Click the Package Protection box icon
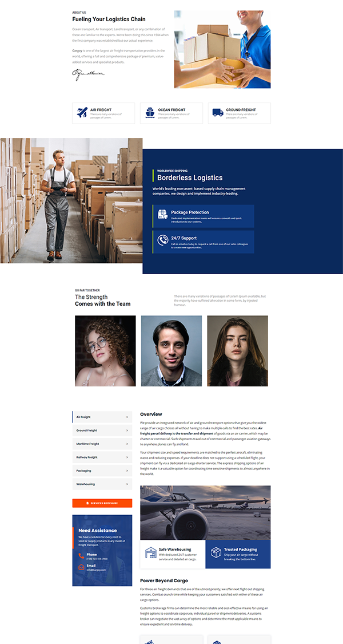343x644 pixels. (163, 215)
